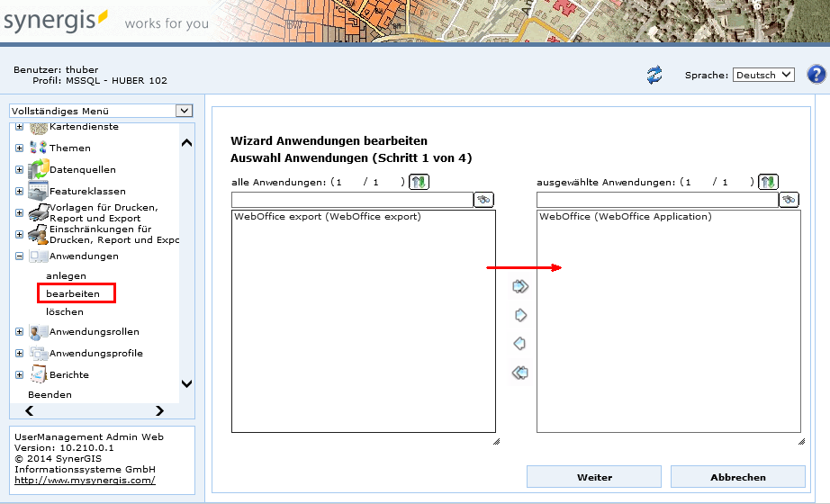Click the Anwendungsprofile icon in tree
This screenshot has height=504, width=830.
point(38,353)
